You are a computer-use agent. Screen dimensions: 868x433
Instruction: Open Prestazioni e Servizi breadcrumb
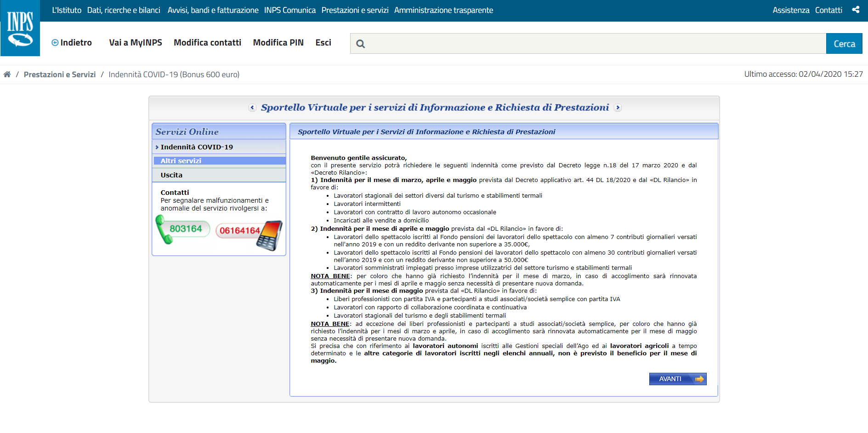(x=60, y=74)
